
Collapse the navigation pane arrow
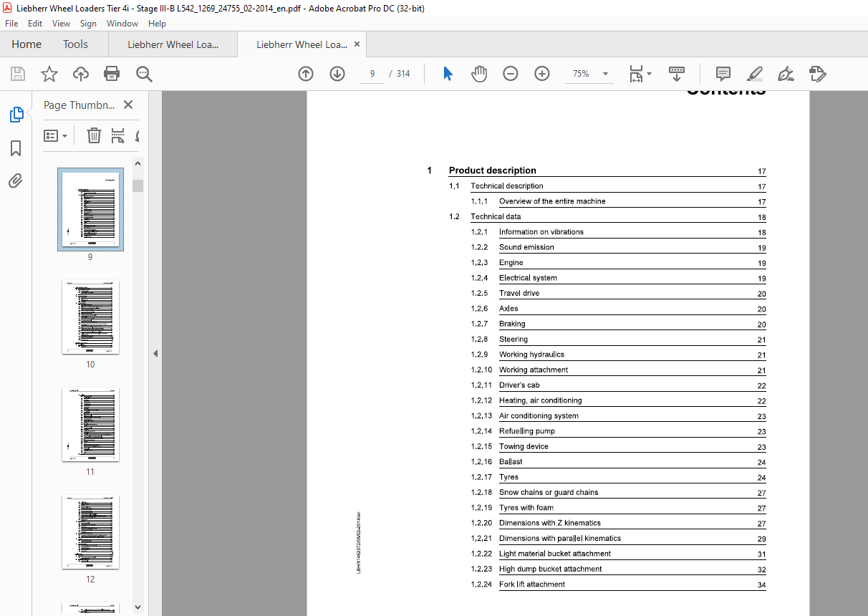coord(155,353)
